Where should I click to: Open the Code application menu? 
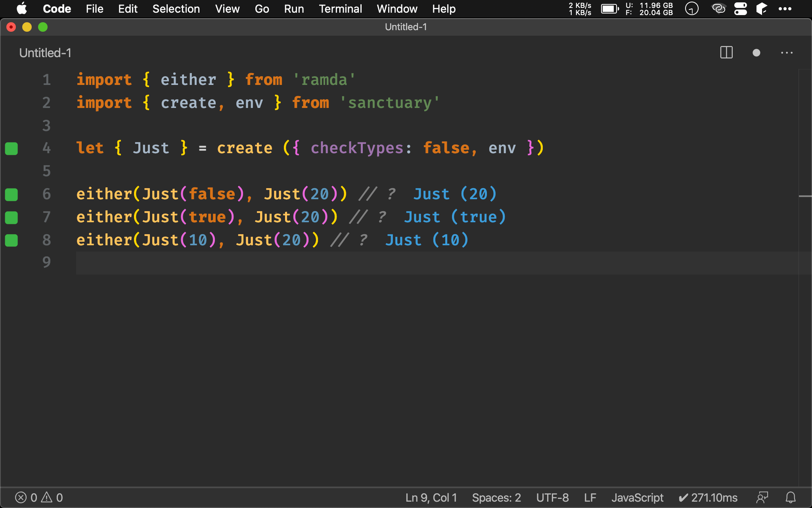pyautogui.click(x=57, y=9)
